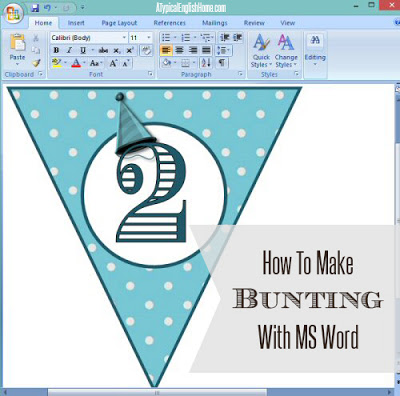Click the Bullets list icon
Screen dimensions: 400x396
[166, 37]
